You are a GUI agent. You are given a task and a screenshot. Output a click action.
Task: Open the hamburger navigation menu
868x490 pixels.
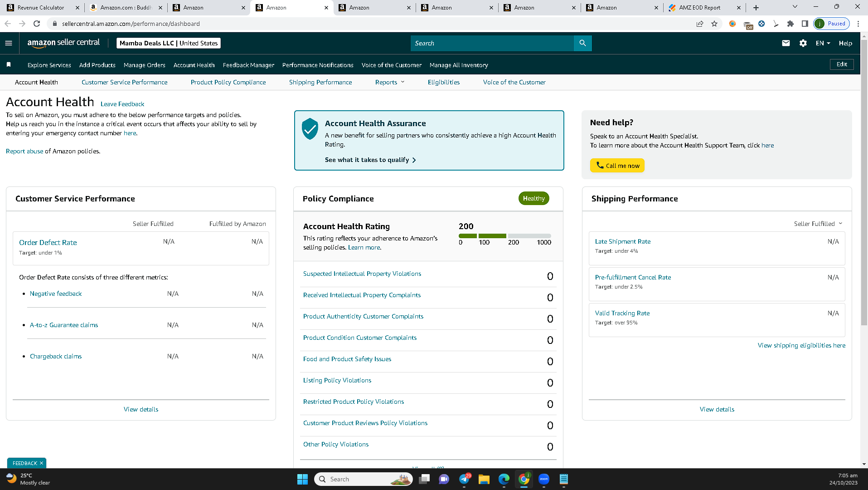(9, 43)
